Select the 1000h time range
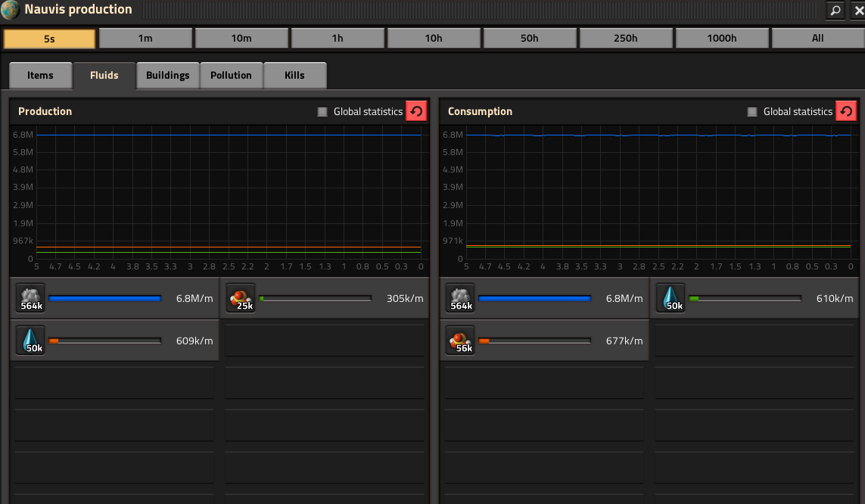The width and height of the screenshot is (865, 504). (721, 38)
